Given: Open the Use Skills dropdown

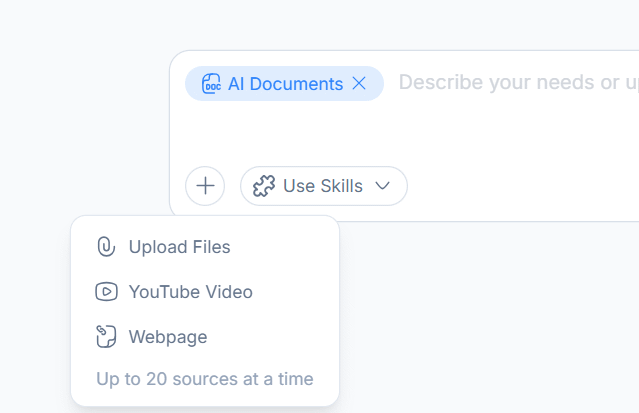Looking at the screenshot, I should 324,186.
